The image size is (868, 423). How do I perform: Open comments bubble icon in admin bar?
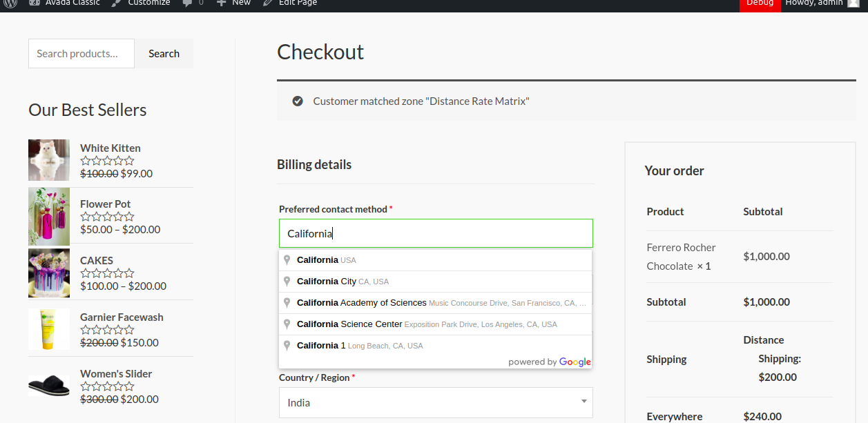188,3
